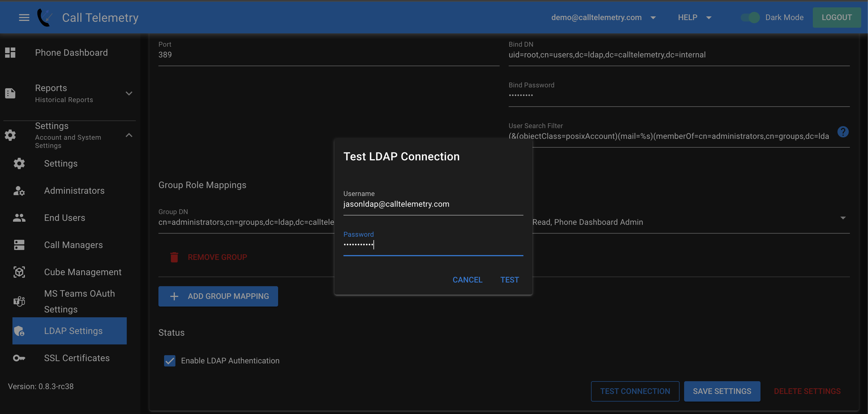Expand the Reports Historical Reports section

129,93
